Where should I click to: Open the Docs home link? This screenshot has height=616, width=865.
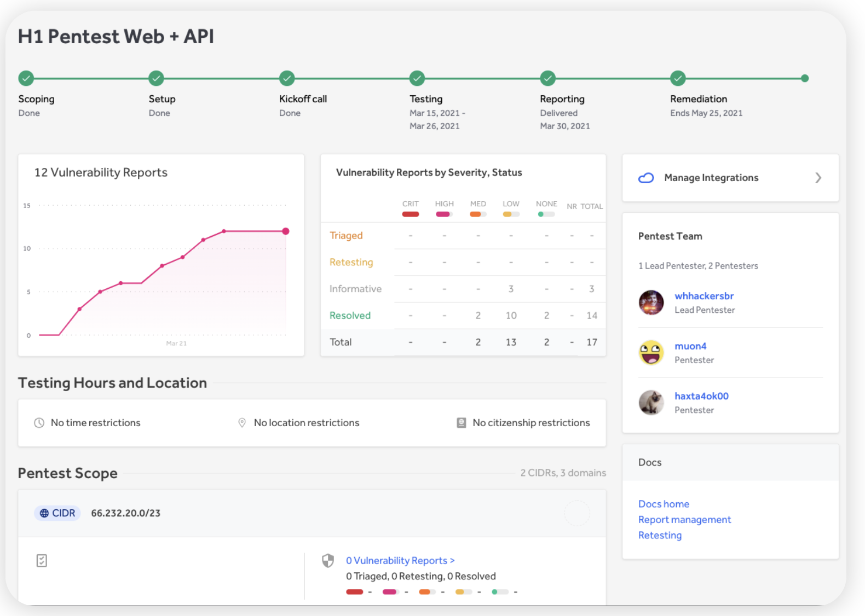coord(664,504)
